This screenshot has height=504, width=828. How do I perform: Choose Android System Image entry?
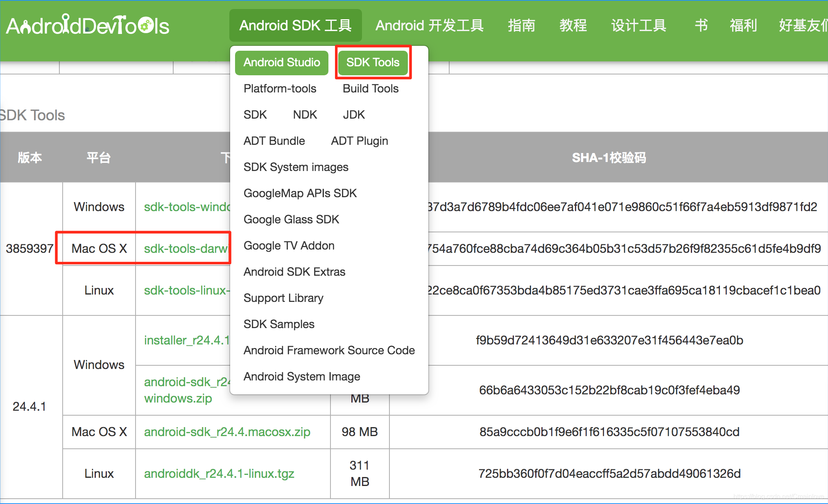point(302,377)
